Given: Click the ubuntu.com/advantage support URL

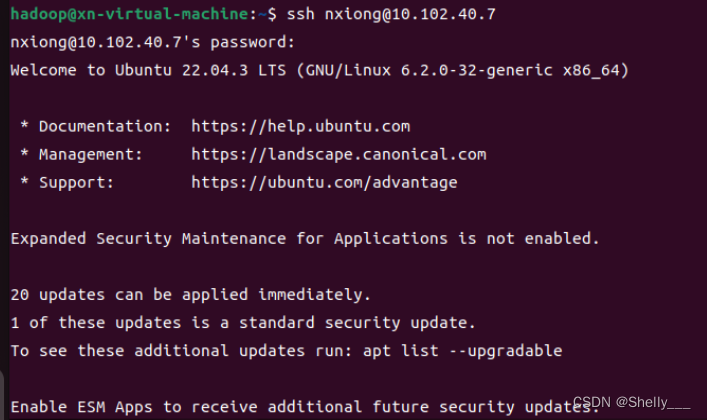Looking at the screenshot, I should pos(324,183).
